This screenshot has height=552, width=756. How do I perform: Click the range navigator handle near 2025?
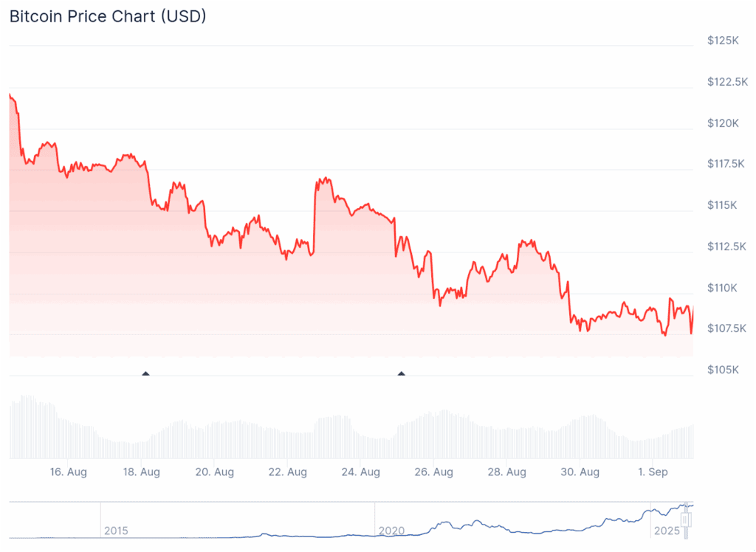click(685, 520)
